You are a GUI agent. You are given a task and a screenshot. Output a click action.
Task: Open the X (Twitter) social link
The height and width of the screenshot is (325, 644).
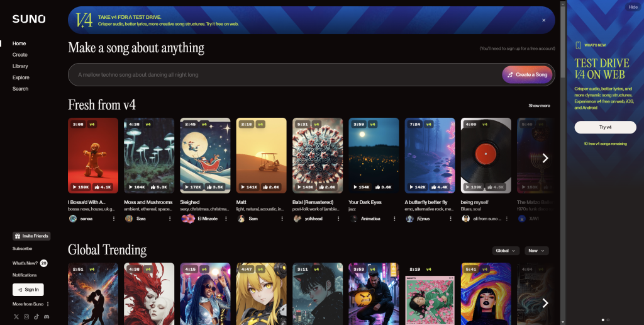pos(16,317)
